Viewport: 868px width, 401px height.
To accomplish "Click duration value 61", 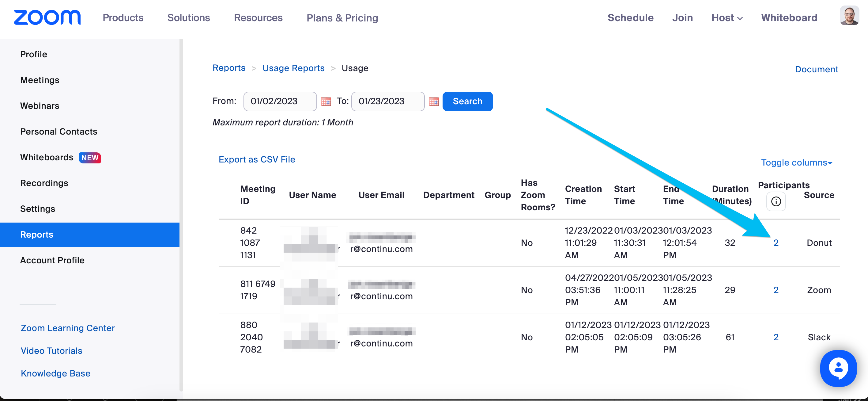I will (730, 337).
